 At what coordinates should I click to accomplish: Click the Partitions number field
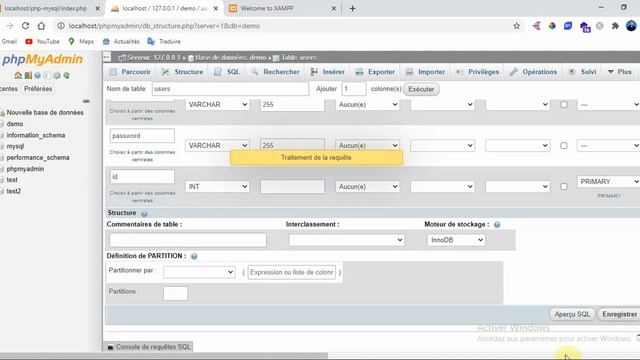click(x=176, y=293)
